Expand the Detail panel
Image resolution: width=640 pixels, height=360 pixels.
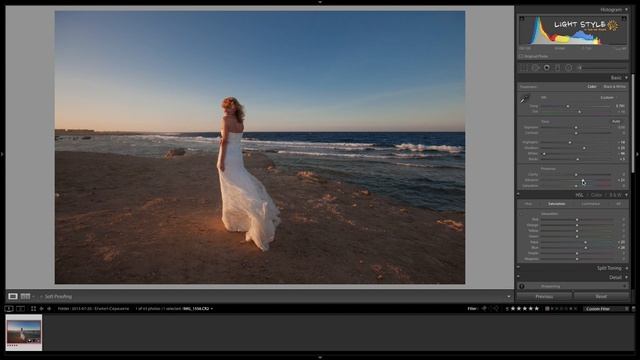tap(627, 278)
